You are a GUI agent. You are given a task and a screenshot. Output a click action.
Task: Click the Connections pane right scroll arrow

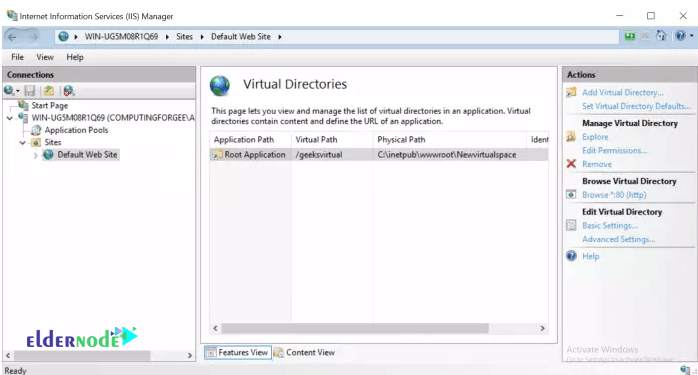190,356
